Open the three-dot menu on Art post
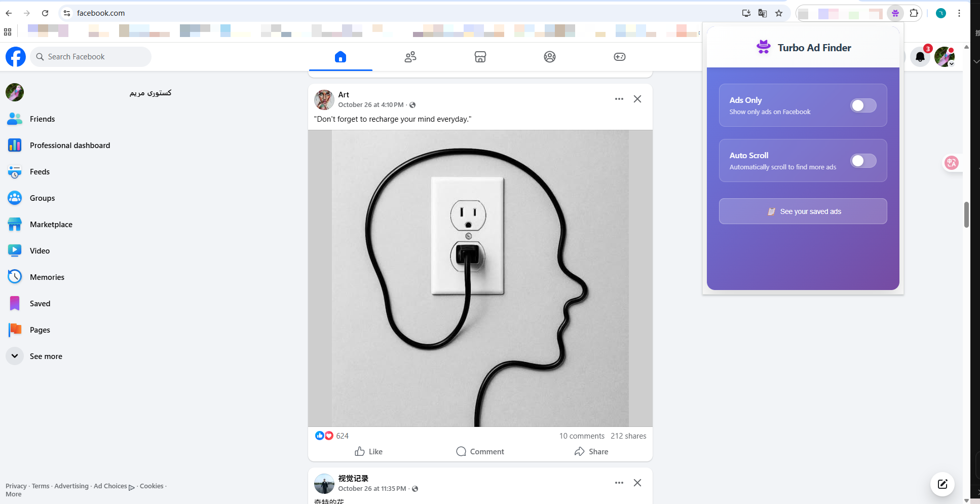The image size is (980, 504). [x=619, y=99]
